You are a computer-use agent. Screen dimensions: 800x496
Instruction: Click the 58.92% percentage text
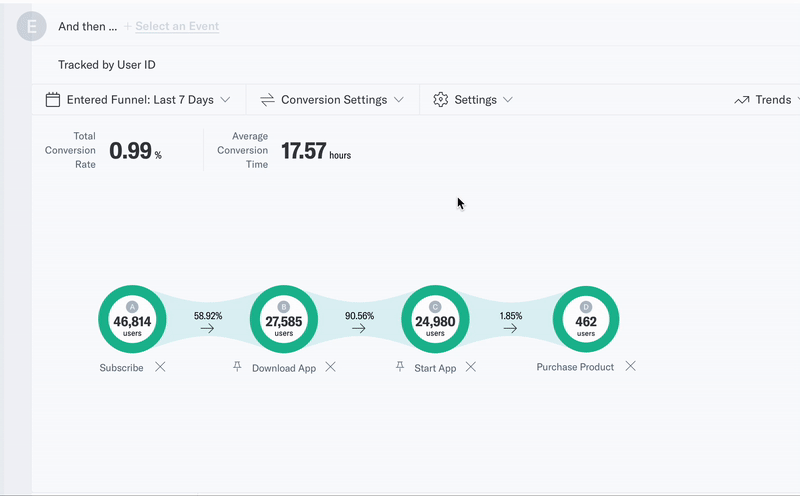(x=208, y=316)
